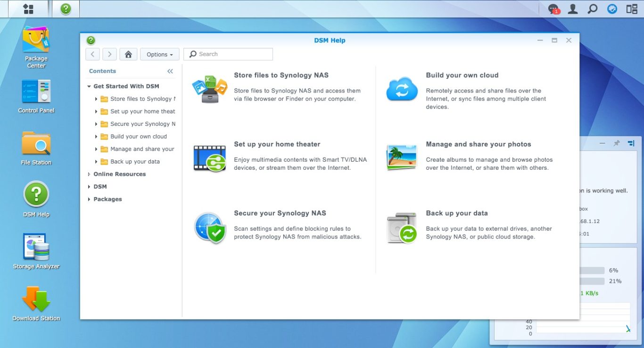
Task: Expand the Set up your home theater folder
Action: tap(96, 112)
